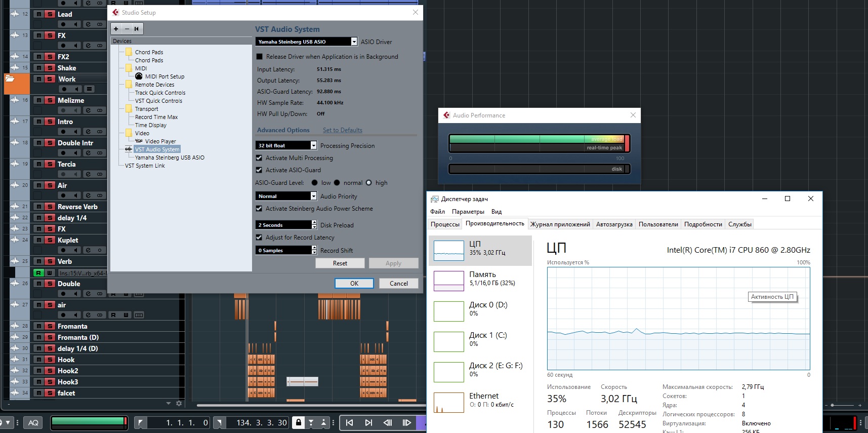Click the Record Shift stepper

(314, 250)
